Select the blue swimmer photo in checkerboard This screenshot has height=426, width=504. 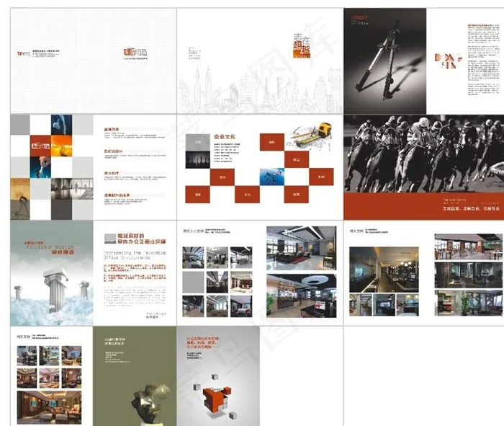(271, 175)
